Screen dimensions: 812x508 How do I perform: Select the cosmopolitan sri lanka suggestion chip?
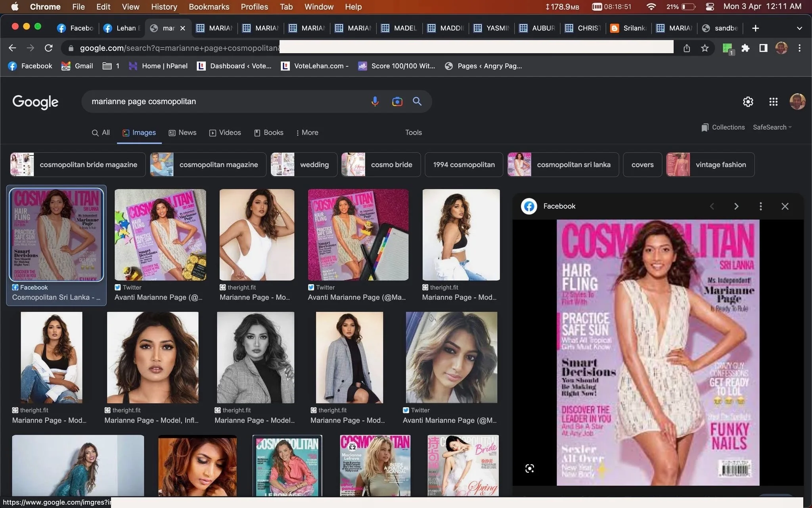click(563, 165)
